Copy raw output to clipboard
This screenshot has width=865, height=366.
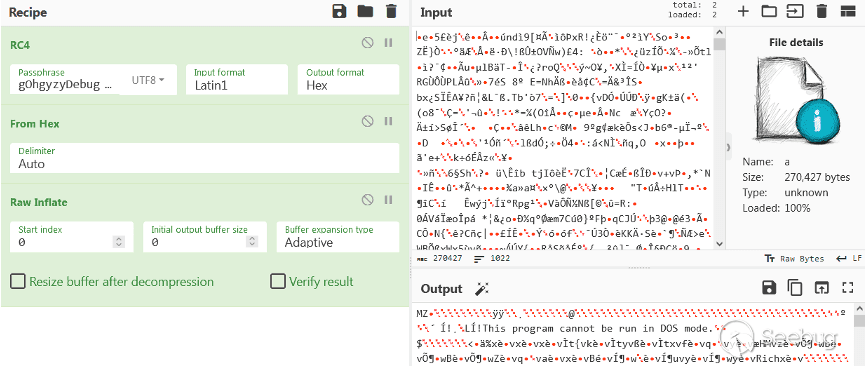click(x=795, y=287)
